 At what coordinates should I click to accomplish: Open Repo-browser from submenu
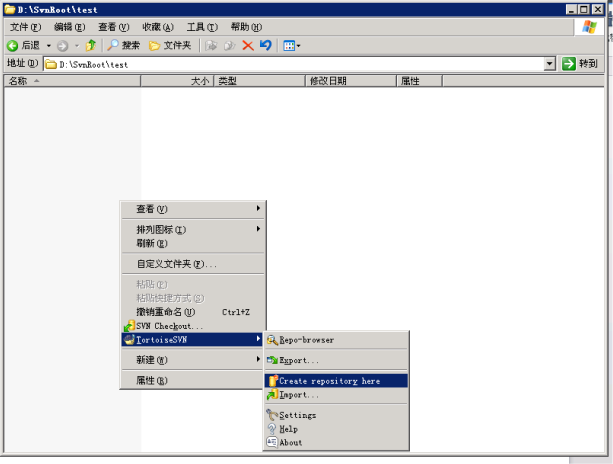click(336, 340)
